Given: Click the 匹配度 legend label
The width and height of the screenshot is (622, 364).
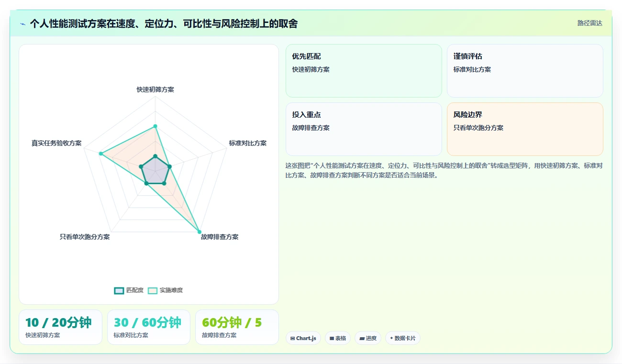Looking at the screenshot, I should (x=135, y=290).
